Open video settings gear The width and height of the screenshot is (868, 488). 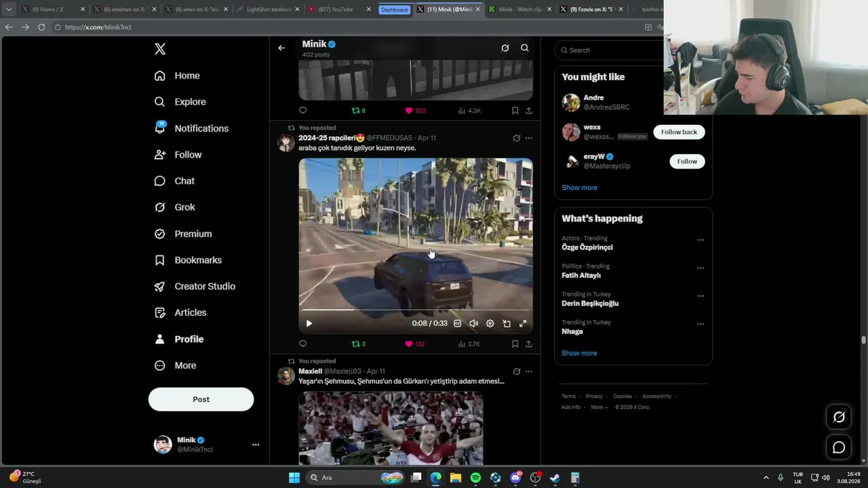[490, 324]
